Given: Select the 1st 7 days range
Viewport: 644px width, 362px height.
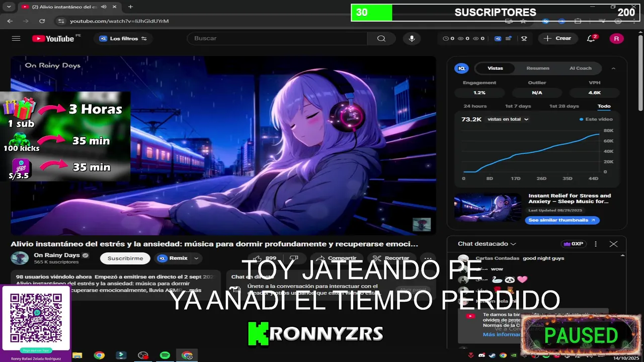Looking at the screenshot, I should tap(518, 106).
